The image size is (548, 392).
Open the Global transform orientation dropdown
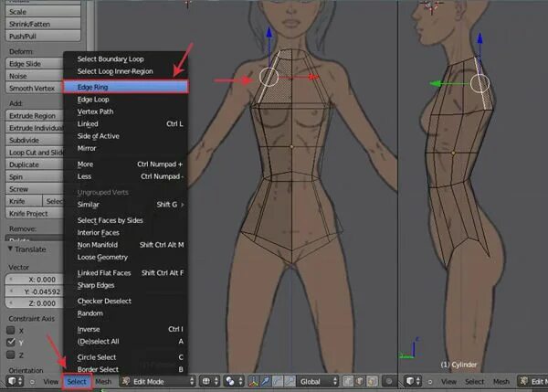(x=317, y=381)
